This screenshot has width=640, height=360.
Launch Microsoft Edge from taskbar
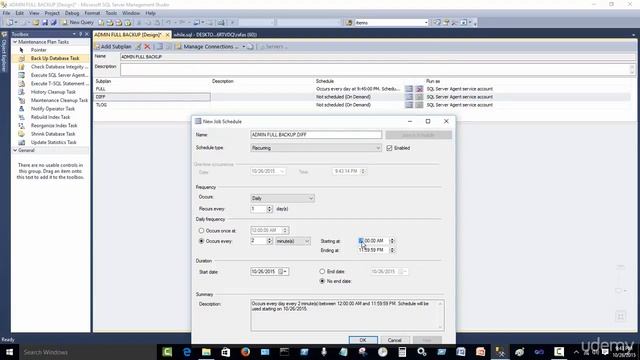[x=187, y=352]
